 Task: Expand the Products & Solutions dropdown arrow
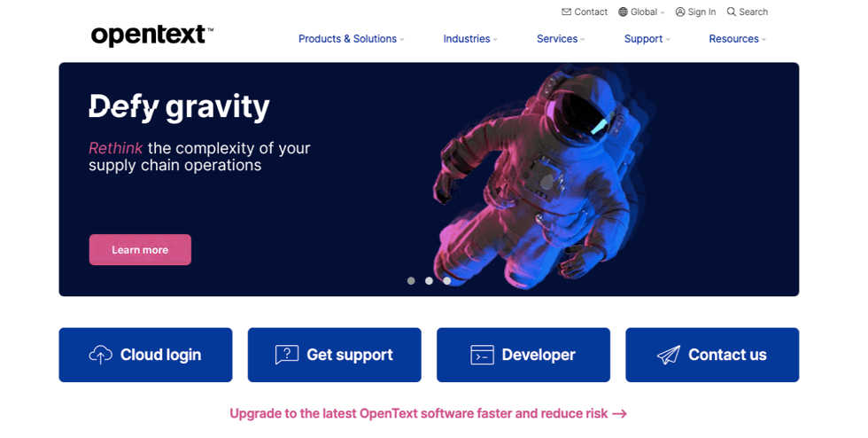point(402,40)
